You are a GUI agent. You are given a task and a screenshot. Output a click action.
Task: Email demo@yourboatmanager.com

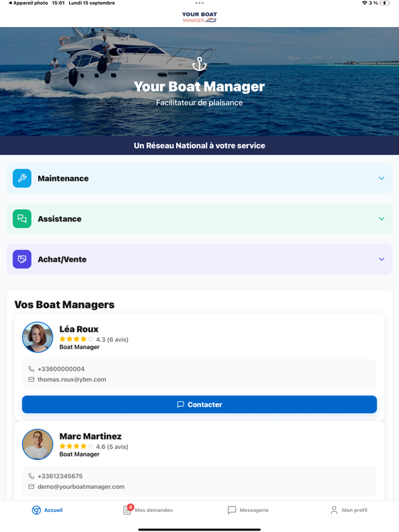pos(81,486)
